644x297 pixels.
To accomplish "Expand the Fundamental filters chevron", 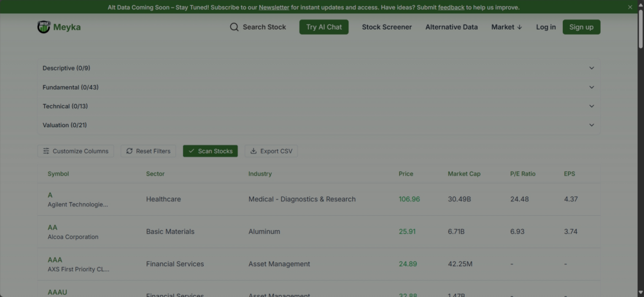I will click(x=591, y=87).
